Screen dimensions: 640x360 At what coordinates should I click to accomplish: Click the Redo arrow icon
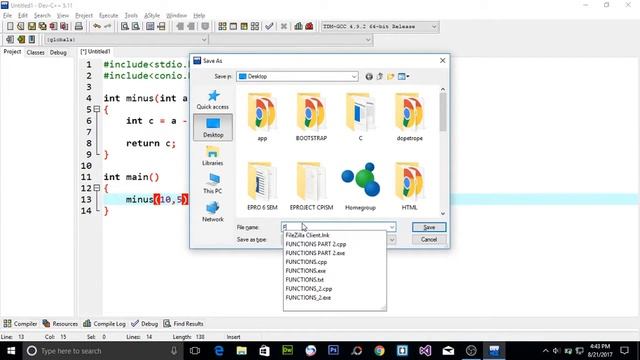(x=108, y=27)
